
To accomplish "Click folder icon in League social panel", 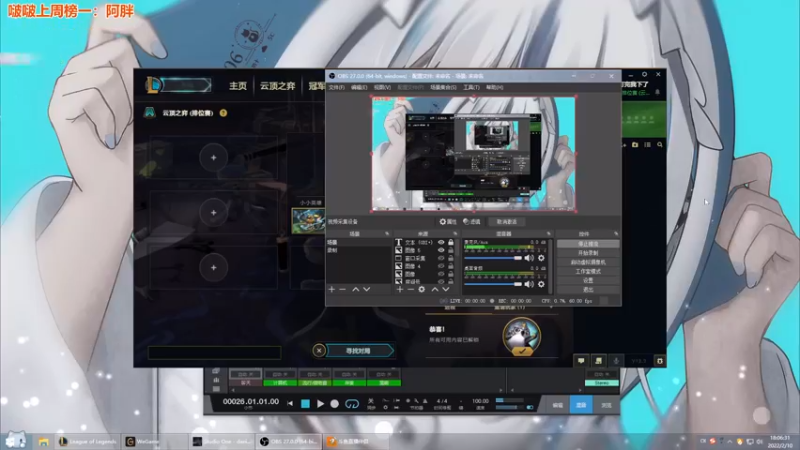I will (635, 145).
